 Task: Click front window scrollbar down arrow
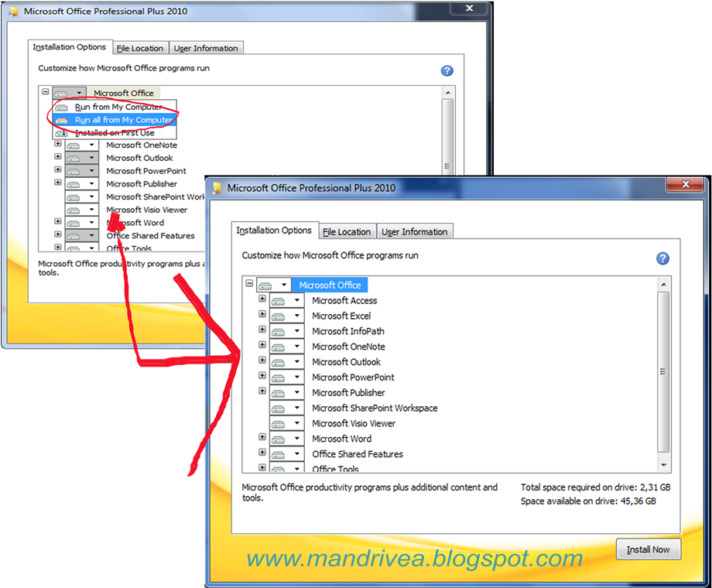[x=663, y=465]
